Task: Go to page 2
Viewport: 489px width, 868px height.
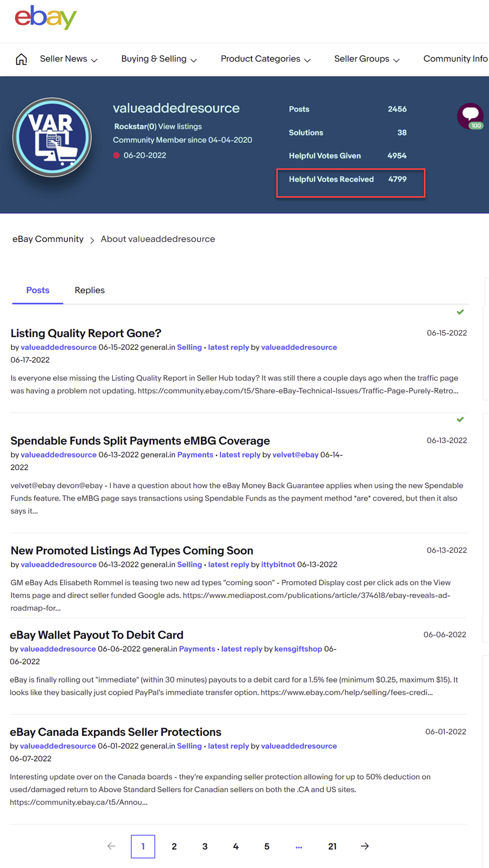Action: tap(174, 846)
